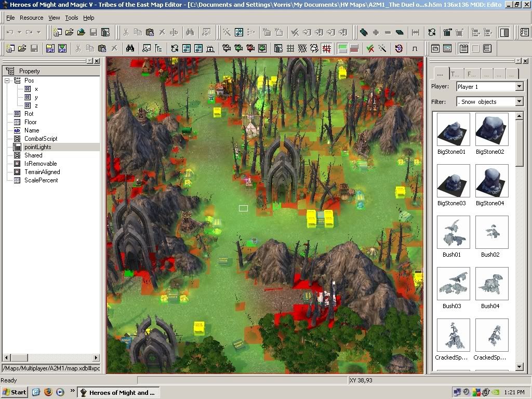The height and width of the screenshot is (399, 532).
Task: Click the plain grid icon in second toolbar
Action: click(x=290, y=49)
